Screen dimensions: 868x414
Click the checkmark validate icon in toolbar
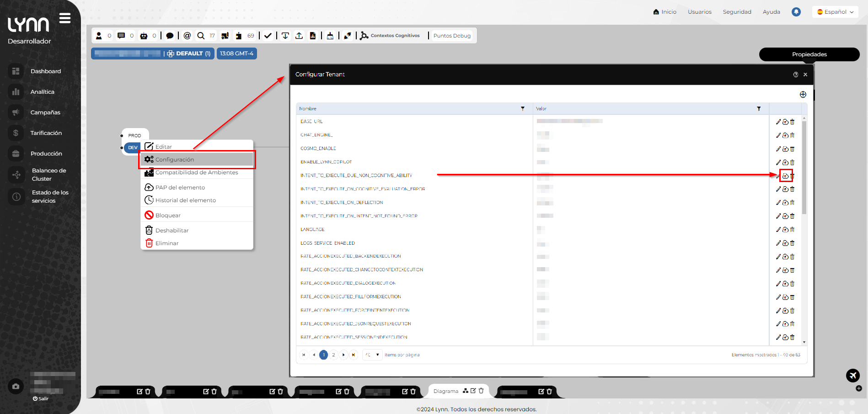[268, 36]
